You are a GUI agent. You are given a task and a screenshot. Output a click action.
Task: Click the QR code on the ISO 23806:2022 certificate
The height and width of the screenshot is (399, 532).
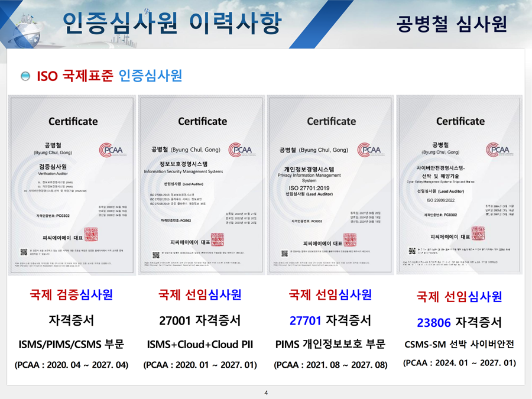(x=412, y=251)
